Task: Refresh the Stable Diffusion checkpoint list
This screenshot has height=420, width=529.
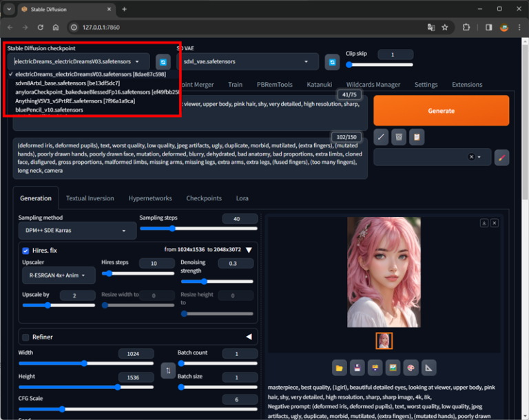Action: pyautogui.click(x=163, y=62)
